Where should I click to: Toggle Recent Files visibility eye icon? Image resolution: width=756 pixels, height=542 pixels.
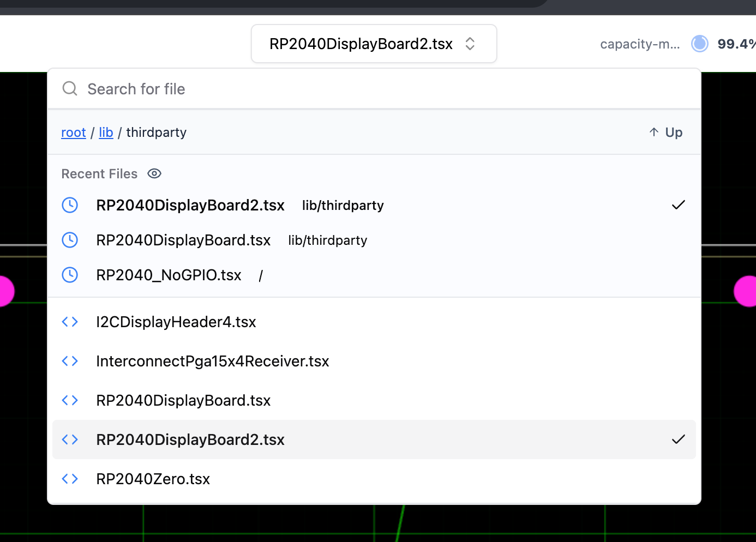coord(154,173)
